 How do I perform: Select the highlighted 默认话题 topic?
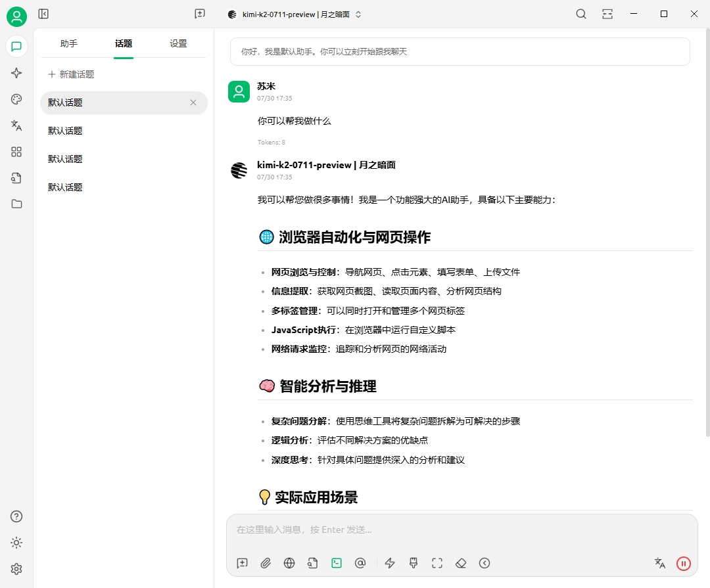[124, 102]
